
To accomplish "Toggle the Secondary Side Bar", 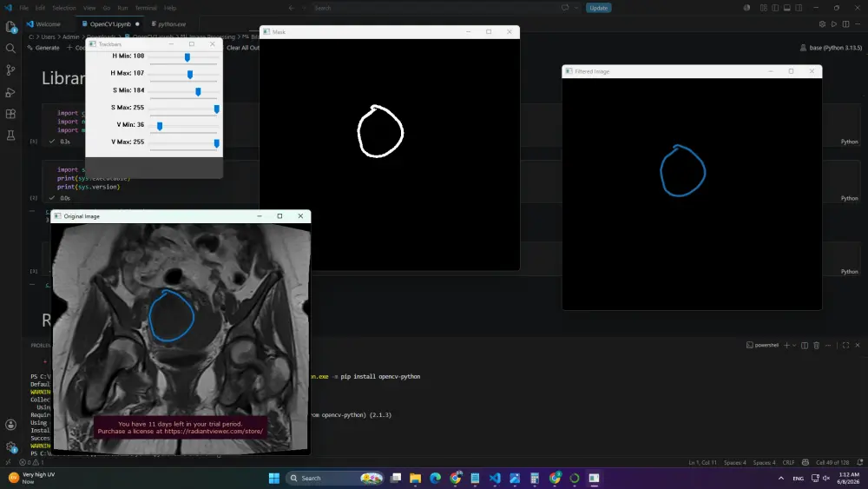I will click(799, 8).
